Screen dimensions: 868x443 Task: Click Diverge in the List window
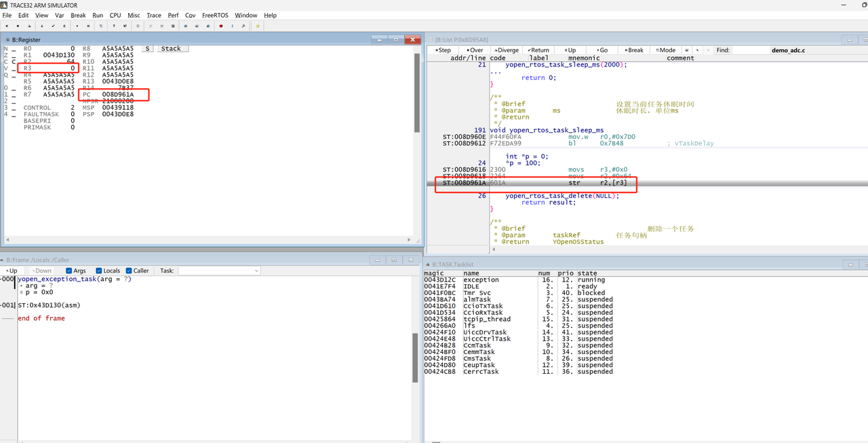[507, 50]
